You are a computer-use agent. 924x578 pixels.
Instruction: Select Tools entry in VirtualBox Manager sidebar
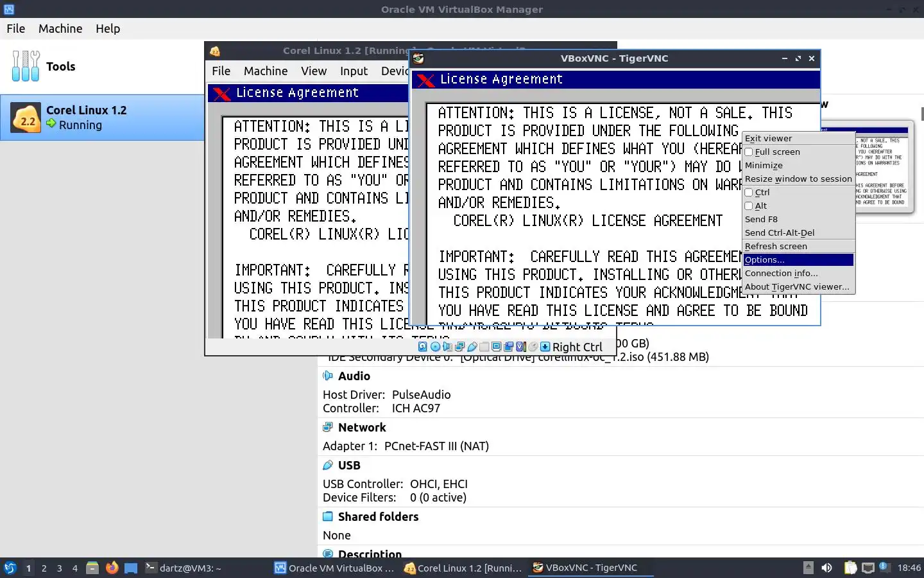click(103, 66)
